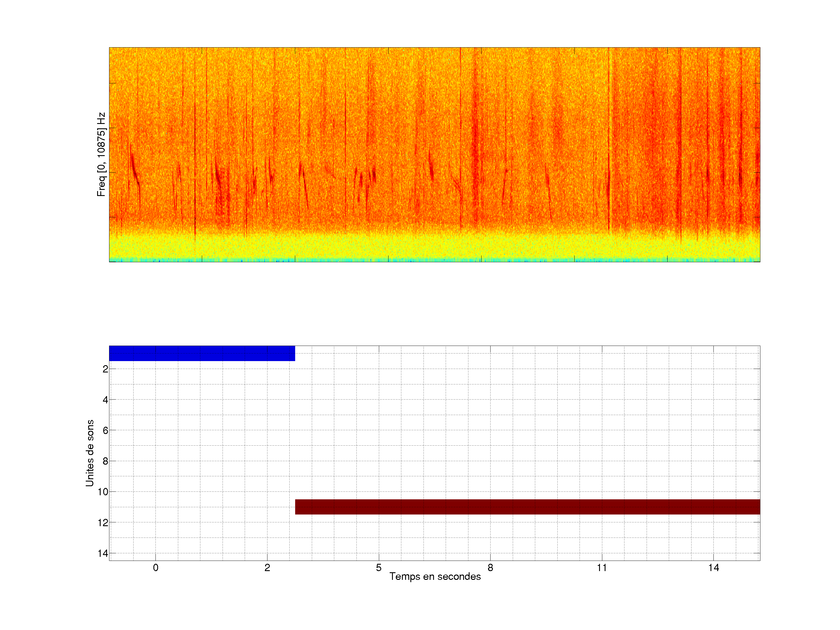Click y-axis tick label 4
The height and width of the screenshot is (630, 840).
click(105, 400)
